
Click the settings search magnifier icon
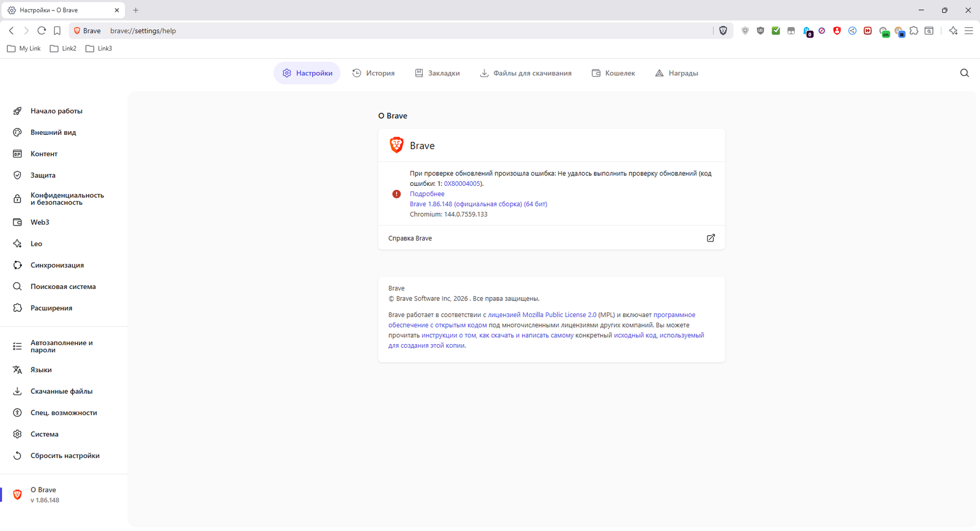(x=964, y=73)
